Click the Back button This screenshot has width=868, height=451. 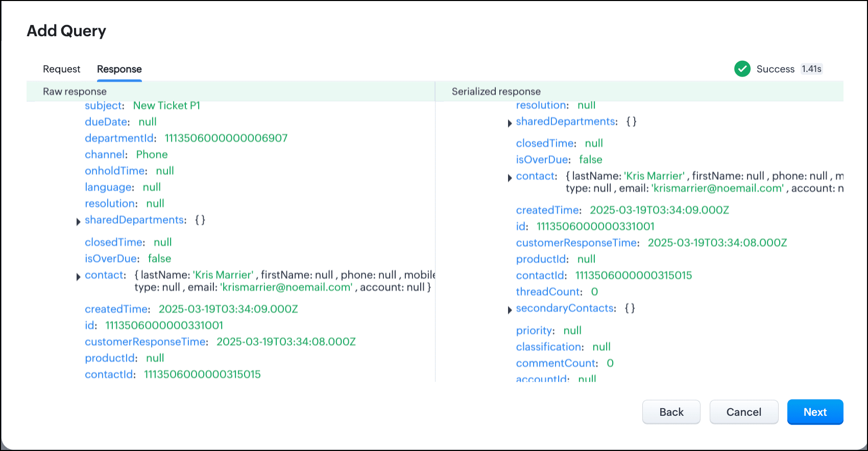(671, 412)
